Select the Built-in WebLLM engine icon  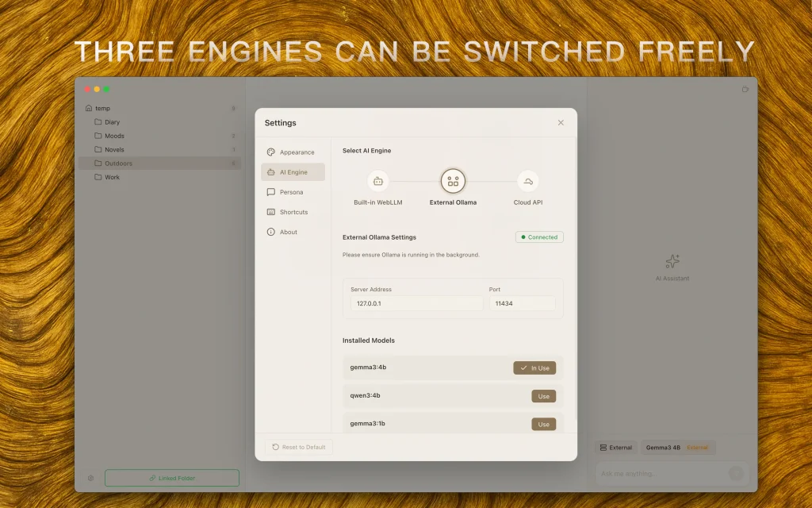click(378, 181)
